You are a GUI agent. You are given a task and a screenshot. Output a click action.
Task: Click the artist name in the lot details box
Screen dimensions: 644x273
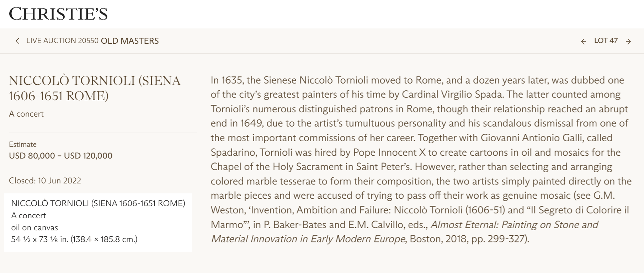[x=98, y=203]
